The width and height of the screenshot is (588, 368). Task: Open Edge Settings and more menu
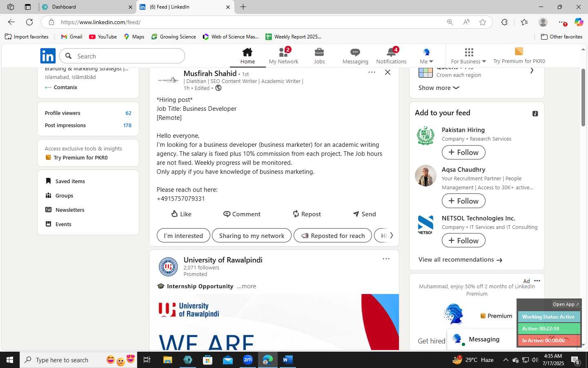(562, 22)
